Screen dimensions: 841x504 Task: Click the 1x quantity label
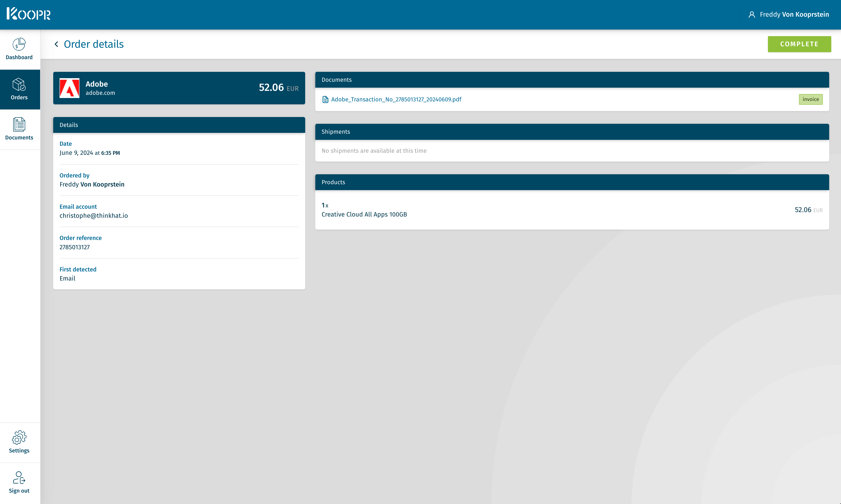[x=325, y=206]
